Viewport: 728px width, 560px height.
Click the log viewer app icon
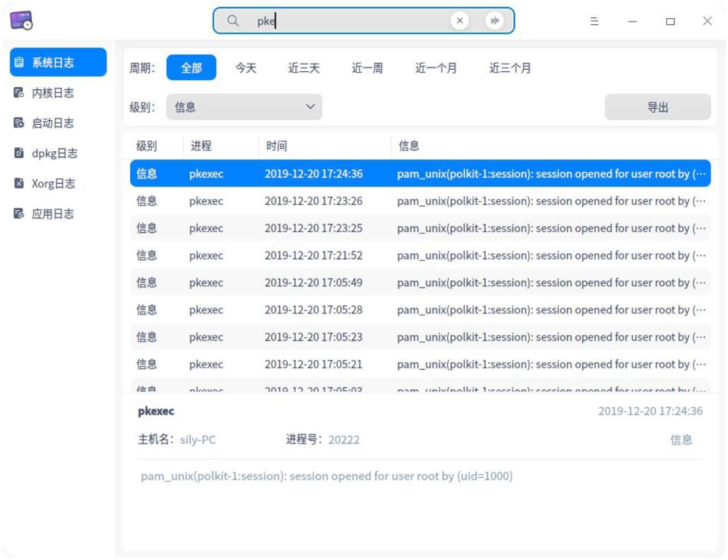pos(21,20)
